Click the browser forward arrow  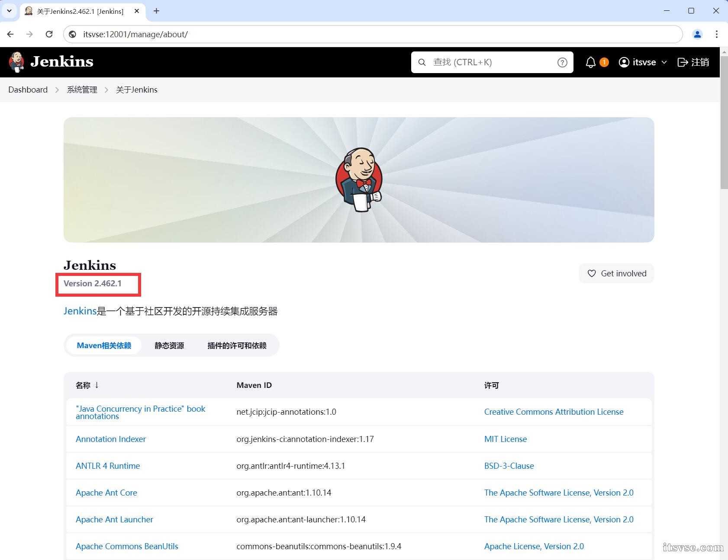pos(29,34)
